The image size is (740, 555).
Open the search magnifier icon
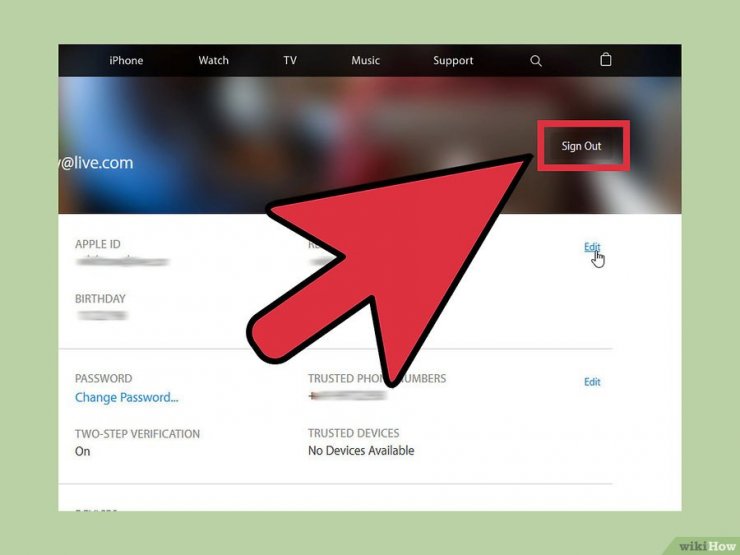click(x=536, y=61)
